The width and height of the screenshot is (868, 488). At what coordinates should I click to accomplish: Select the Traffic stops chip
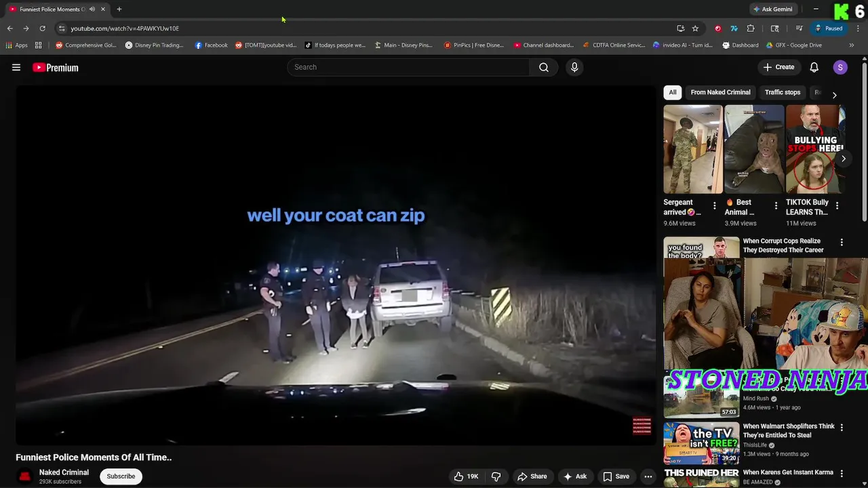pos(783,92)
